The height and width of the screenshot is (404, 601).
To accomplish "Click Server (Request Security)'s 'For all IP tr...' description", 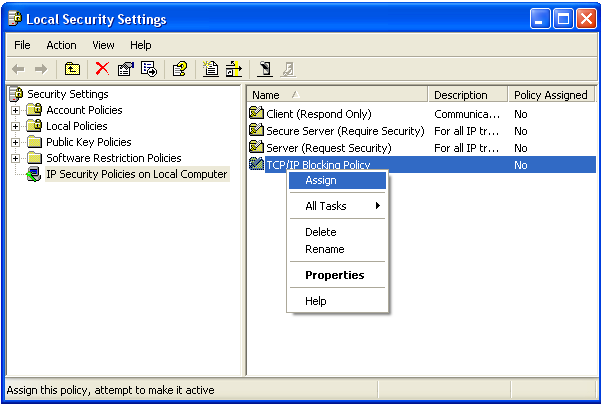I will pyautogui.click(x=466, y=148).
